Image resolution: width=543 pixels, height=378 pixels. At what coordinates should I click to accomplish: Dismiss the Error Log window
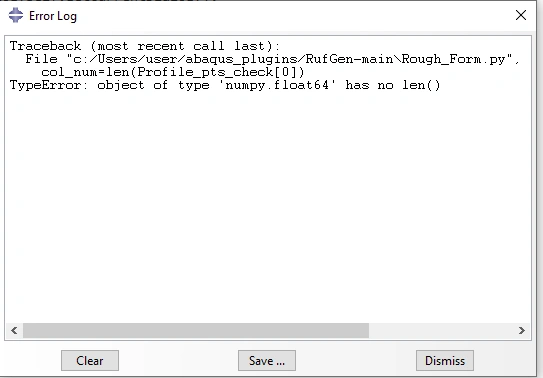pos(445,360)
